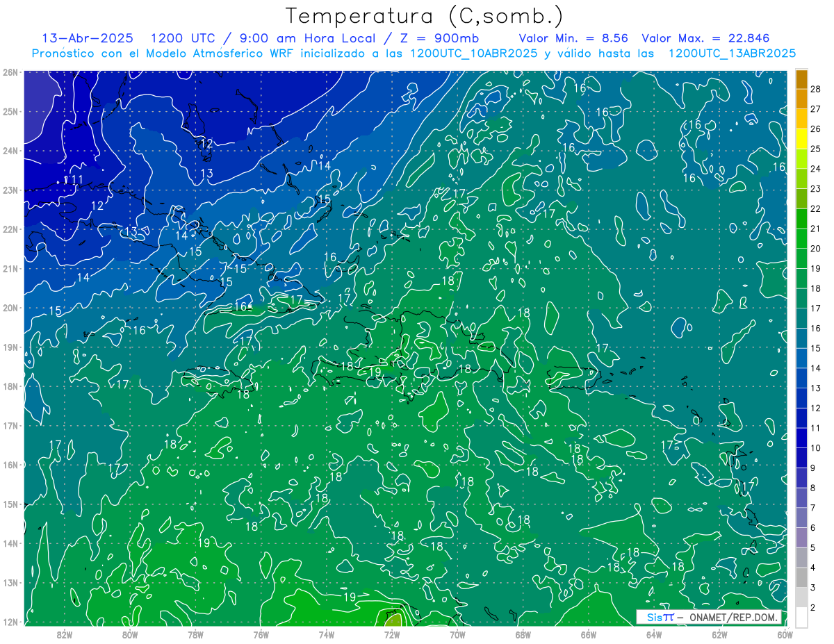Select the 'Valor Max. = 22.846' text
834x644 pixels.
coord(705,38)
